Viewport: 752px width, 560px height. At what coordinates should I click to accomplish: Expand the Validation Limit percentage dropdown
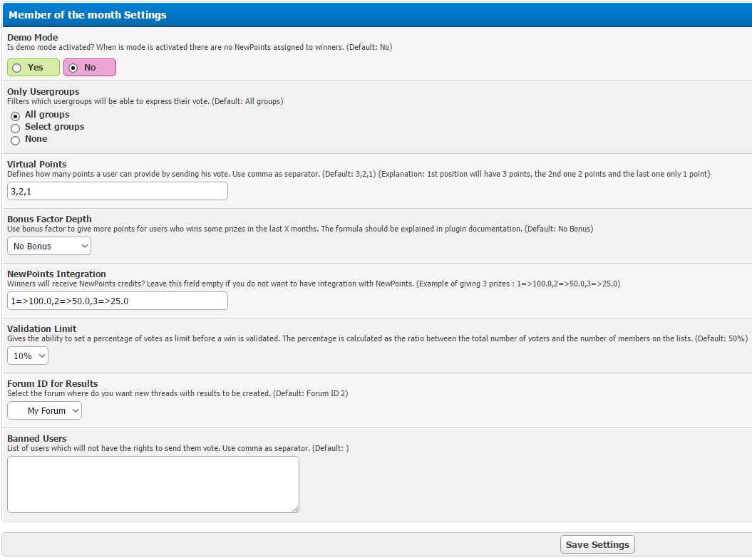28,356
